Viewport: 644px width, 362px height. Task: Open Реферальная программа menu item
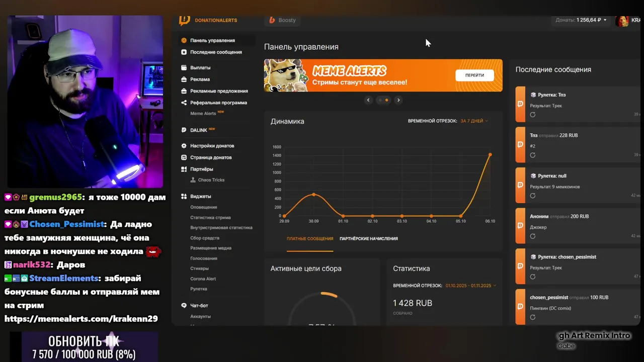tap(218, 103)
